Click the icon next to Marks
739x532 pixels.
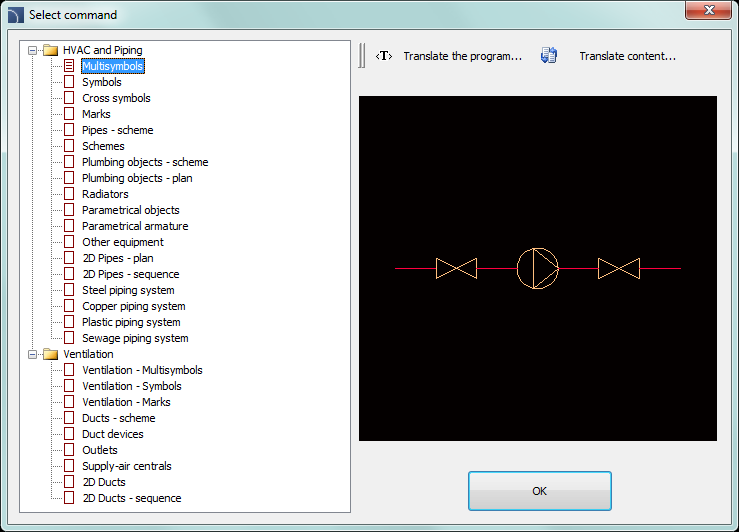click(69, 114)
